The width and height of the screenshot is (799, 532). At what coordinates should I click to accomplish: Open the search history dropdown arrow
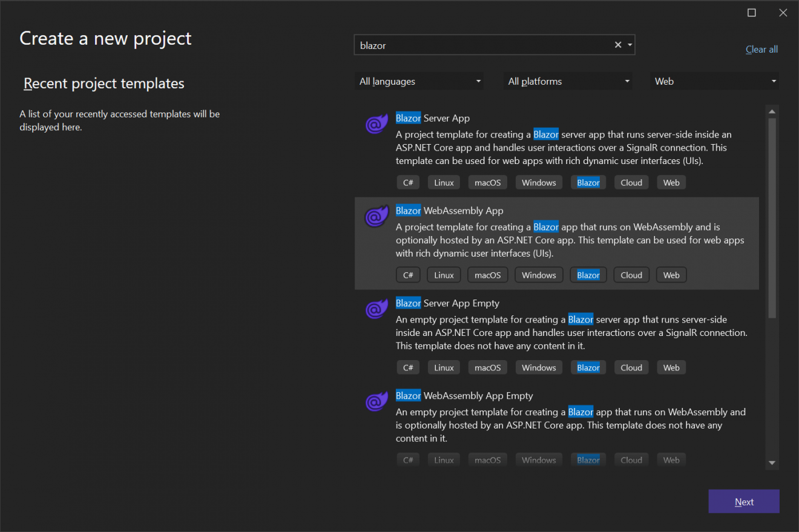tap(630, 44)
